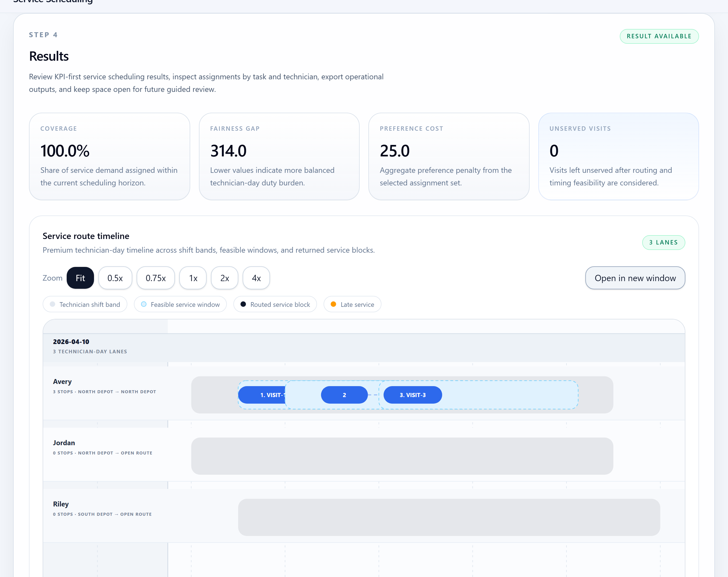728x577 pixels.
Task: Click the 3 Lanes badge
Action: 664,243
